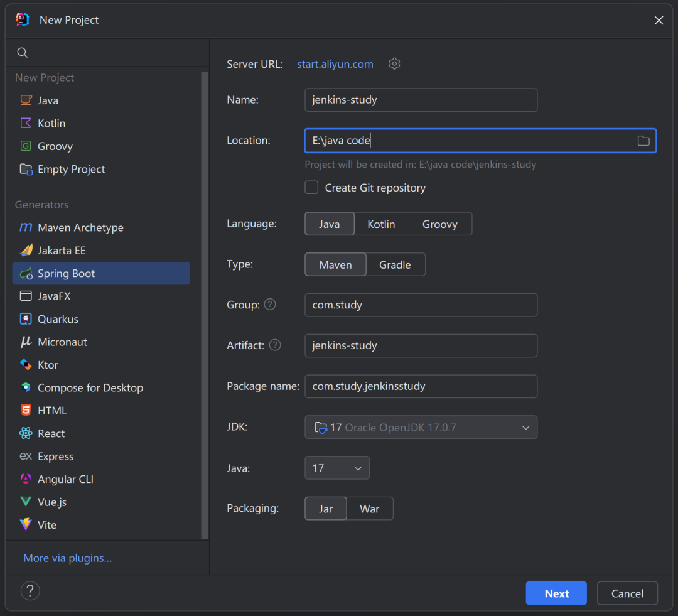The width and height of the screenshot is (678, 616).
Task: Open the JDK dropdown
Action: 421,428
